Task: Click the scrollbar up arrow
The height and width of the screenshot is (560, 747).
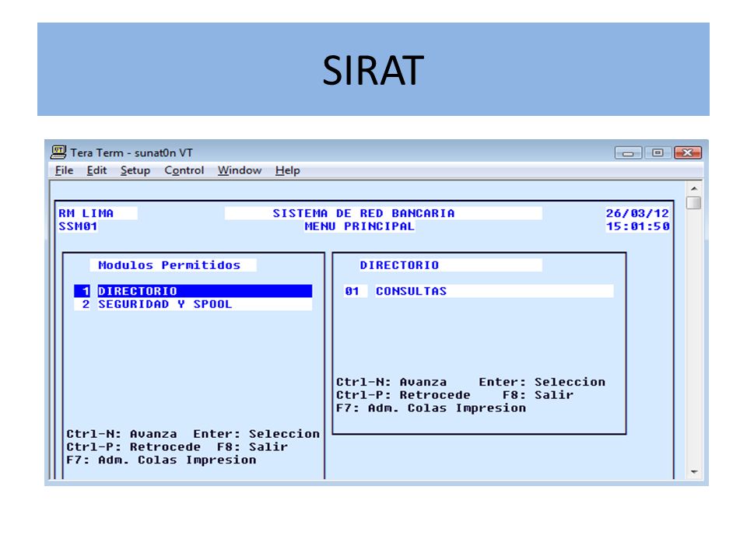Action: pos(694,188)
